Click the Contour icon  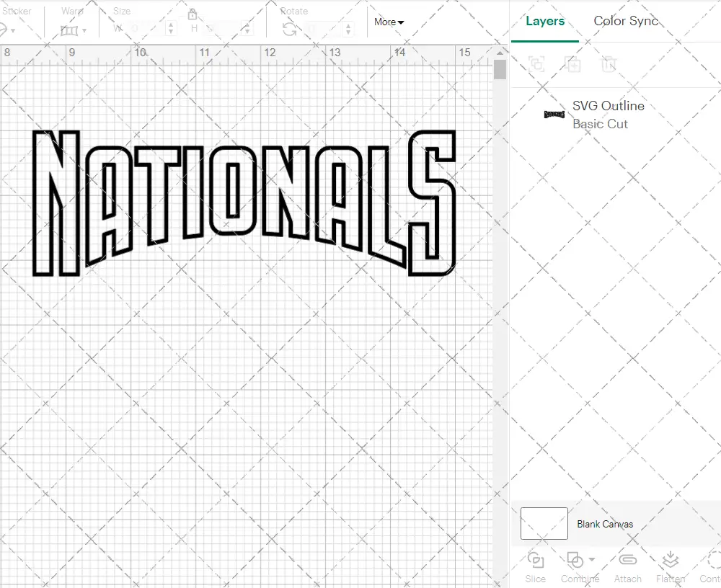click(x=712, y=561)
